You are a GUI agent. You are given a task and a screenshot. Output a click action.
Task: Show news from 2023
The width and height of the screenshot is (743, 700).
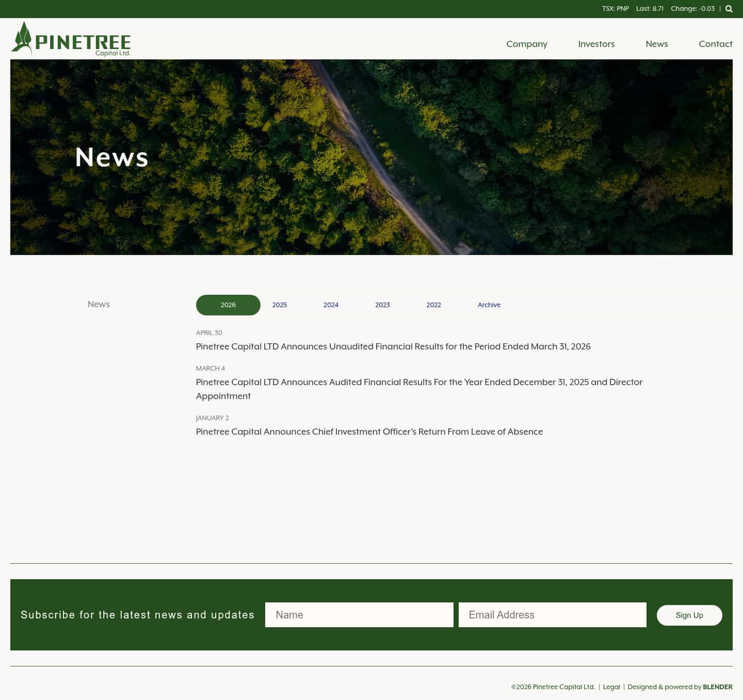382,305
